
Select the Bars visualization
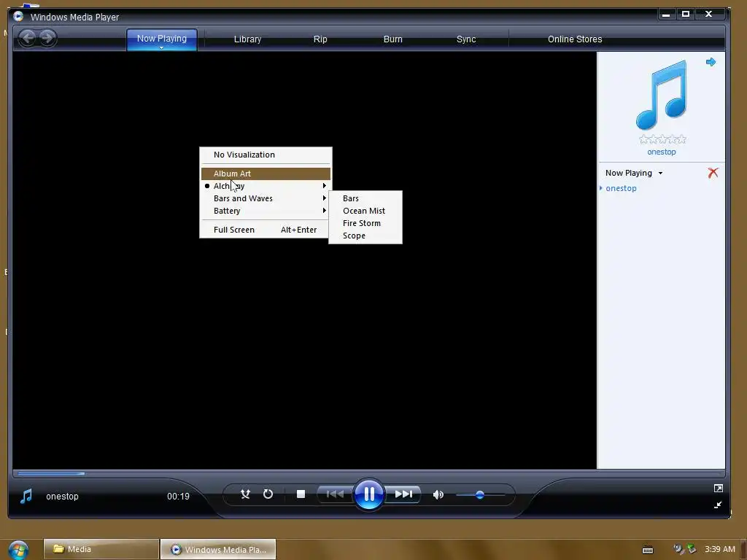pos(365,198)
